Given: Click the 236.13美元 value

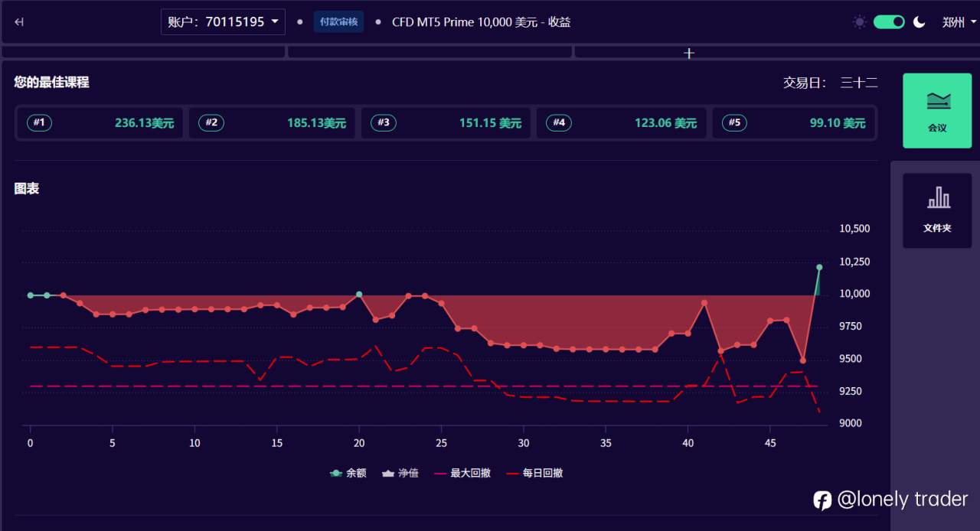Looking at the screenshot, I should 145,123.
